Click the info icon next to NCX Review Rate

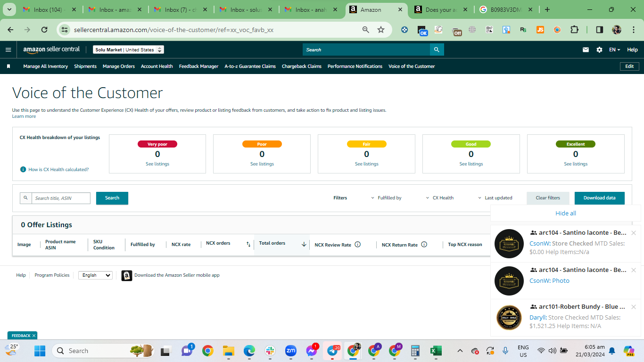[x=357, y=245]
